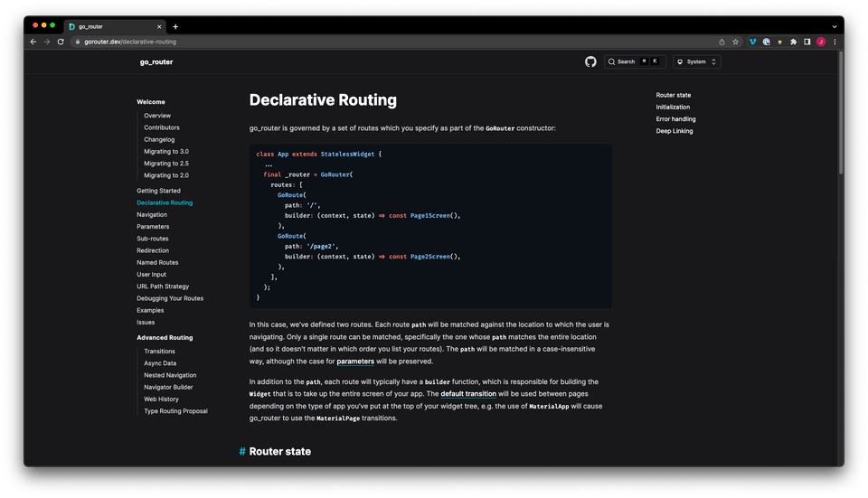Open Debugging Your Routes page
The width and height of the screenshot is (868, 498).
coord(170,298)
